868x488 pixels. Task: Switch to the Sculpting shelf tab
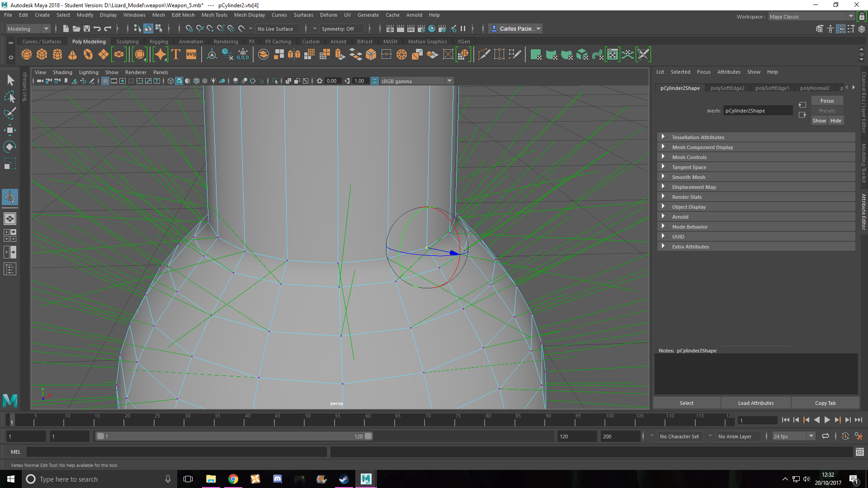[127, 42]
